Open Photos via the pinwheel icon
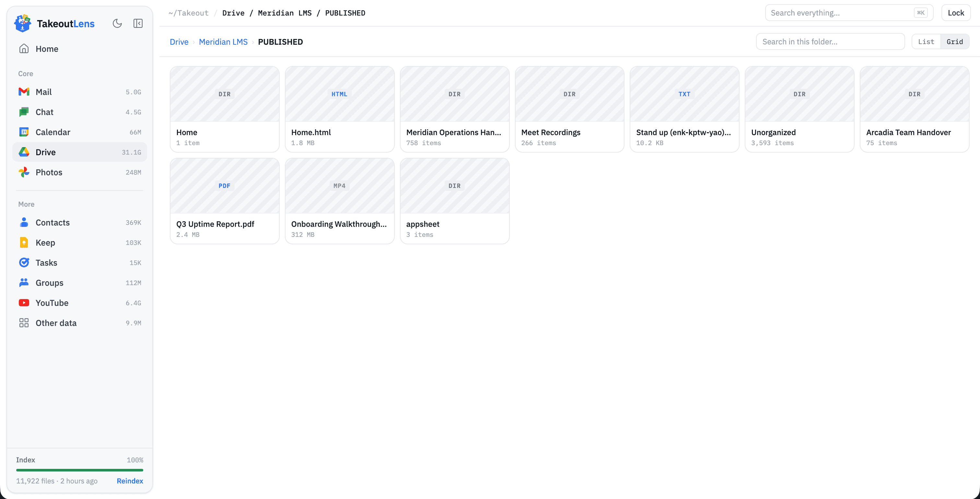The image size is (980, 499). [24, 172]
